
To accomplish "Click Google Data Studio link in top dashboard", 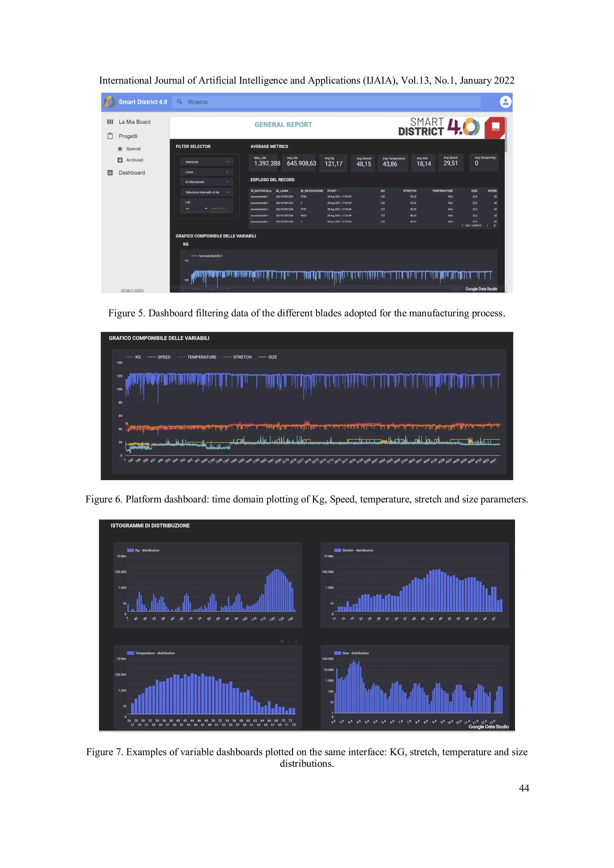I will pos(481,289).
